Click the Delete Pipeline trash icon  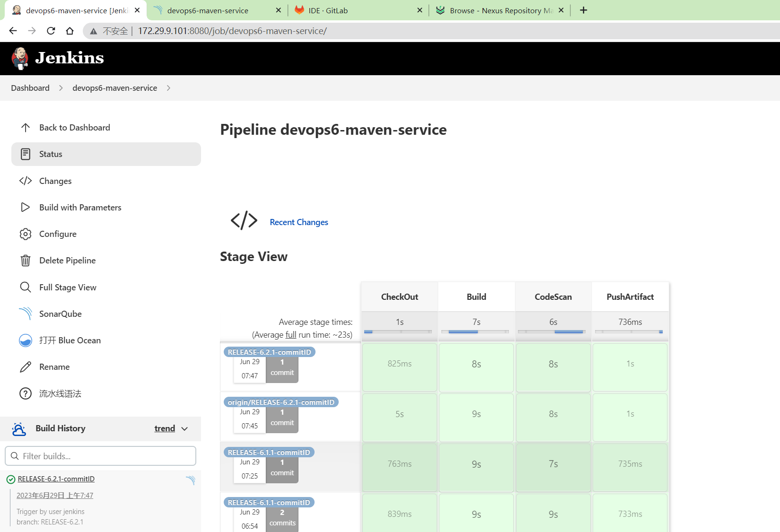tap(26, 261)
